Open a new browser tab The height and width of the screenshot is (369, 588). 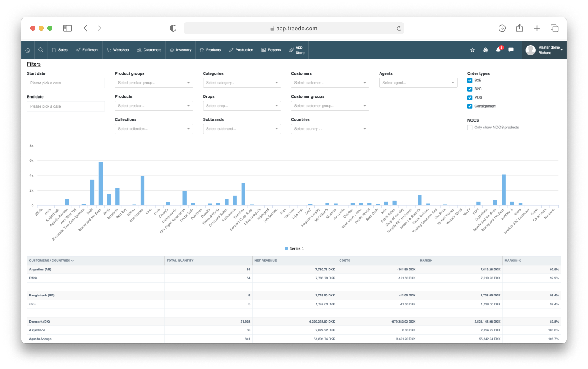pyautogui.click(x=537, y=28)
